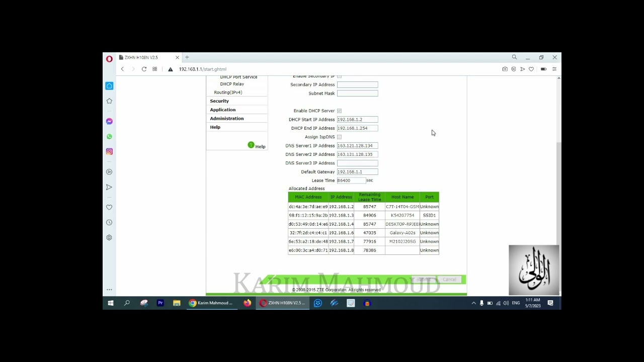Open DHCP Port Service submenu item

click(x=238, y=77)
